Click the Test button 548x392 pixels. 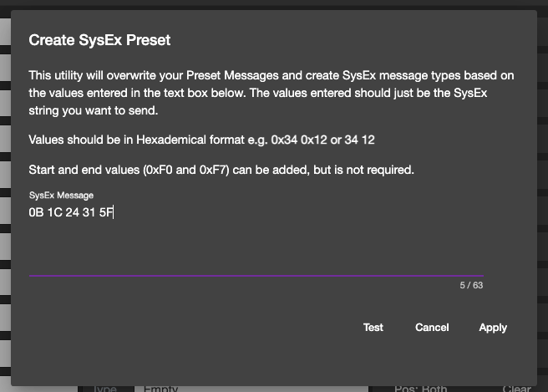373,328
